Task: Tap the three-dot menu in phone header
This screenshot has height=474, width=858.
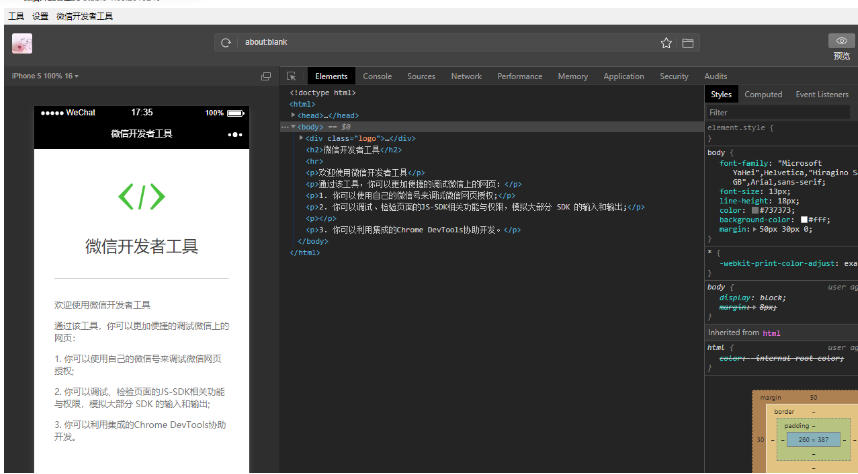Action: pos(235,134)
